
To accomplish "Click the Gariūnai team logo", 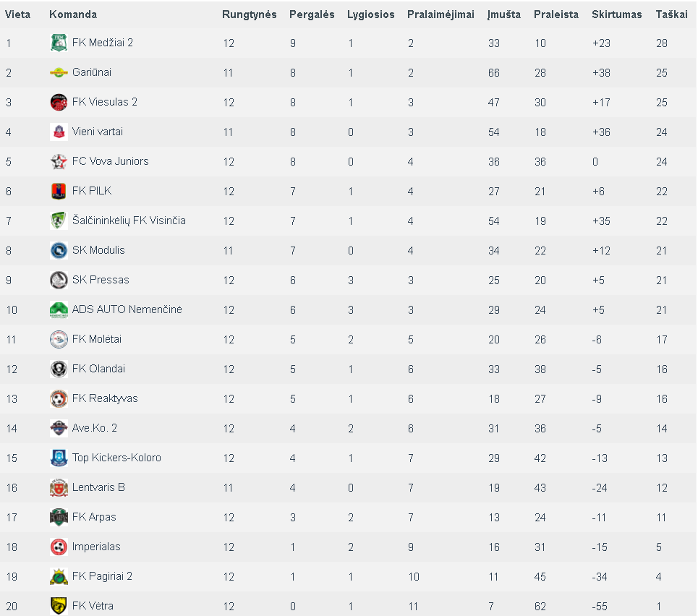I will (x=59, y=72).
